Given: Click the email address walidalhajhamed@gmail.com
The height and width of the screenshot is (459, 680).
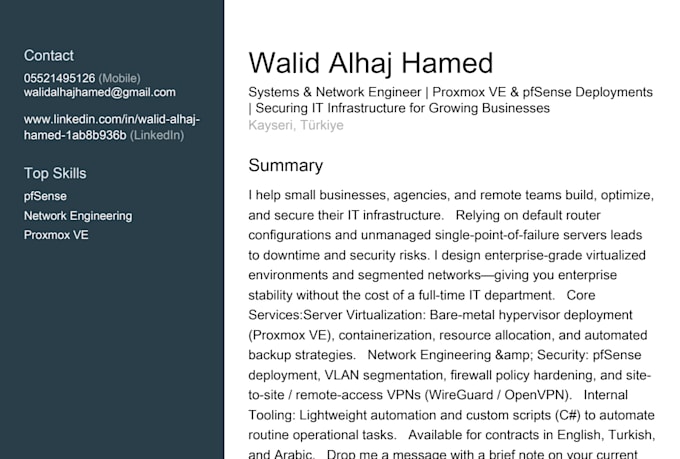Looking at the screenshot, I should tap(100, 92).
